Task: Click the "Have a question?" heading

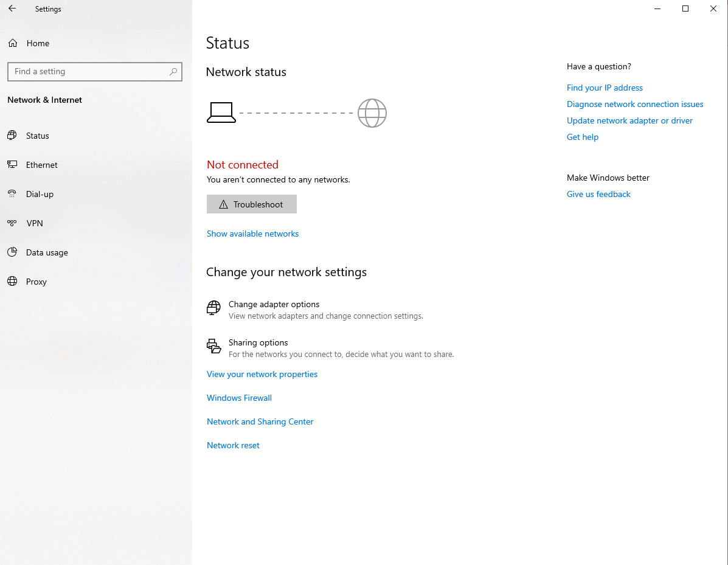Action: point(598,66)
